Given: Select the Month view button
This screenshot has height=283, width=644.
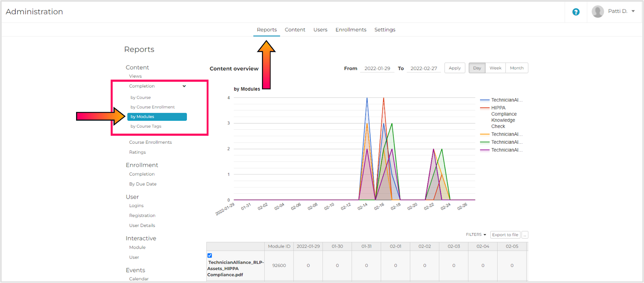Looking at the screenshot, I should tap(517, 68).
